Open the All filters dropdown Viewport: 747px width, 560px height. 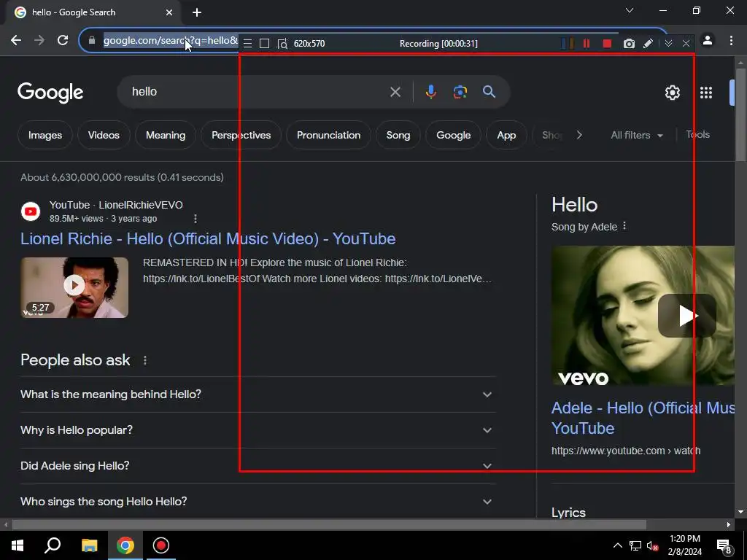(x=636, y=135)
